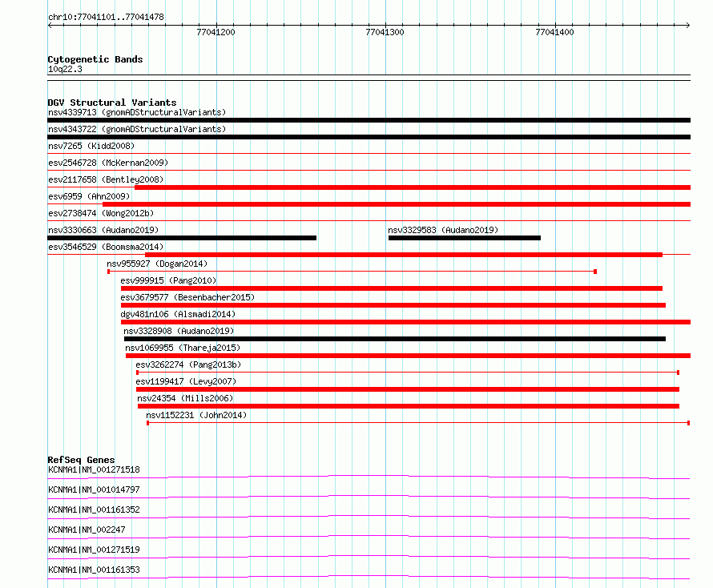713x588 pixels.
Task: Click the red bar of esv3679577
Action: 393,305
